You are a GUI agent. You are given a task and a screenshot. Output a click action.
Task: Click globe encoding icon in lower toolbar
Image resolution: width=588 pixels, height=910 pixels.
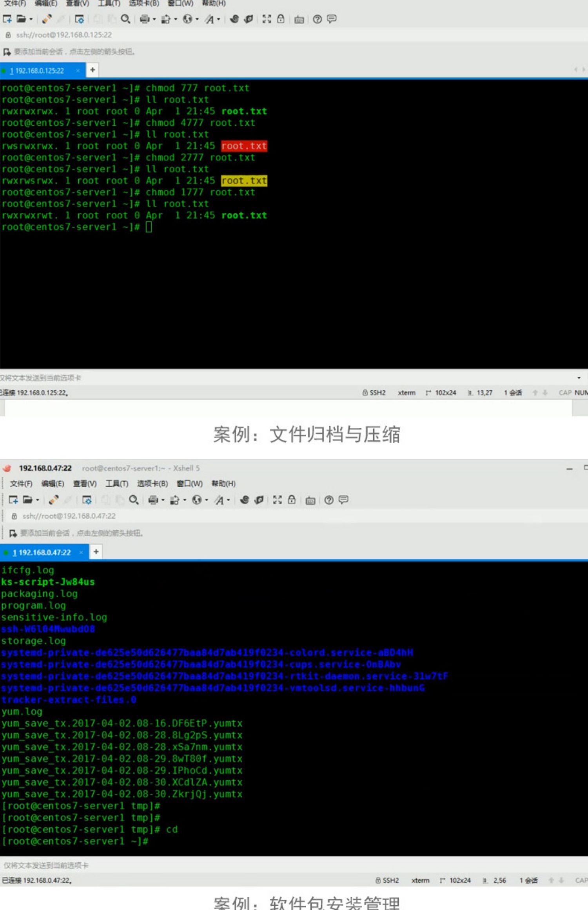point(197,500)
